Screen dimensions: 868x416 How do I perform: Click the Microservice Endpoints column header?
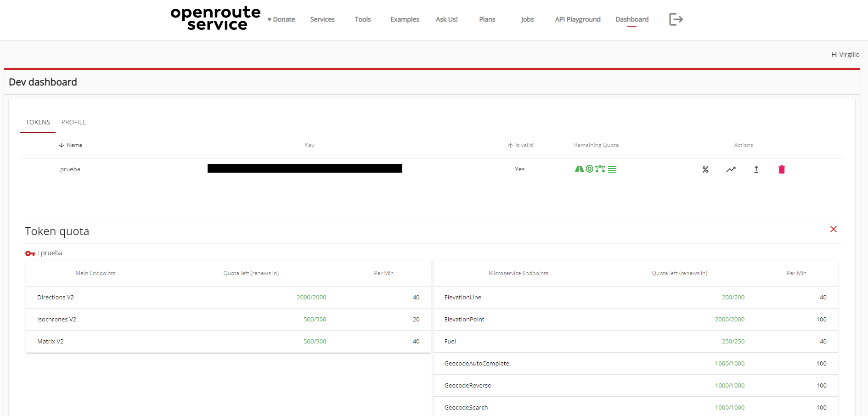pos(519,273)
